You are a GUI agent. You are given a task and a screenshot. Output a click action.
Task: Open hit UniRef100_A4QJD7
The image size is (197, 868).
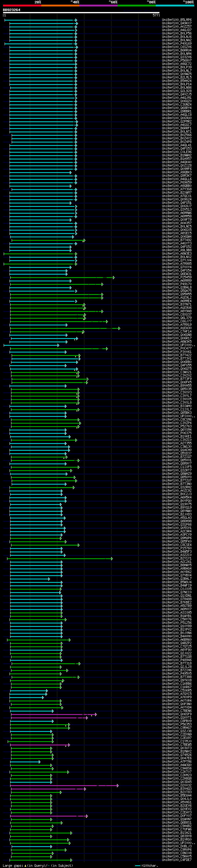pos(177,30)
